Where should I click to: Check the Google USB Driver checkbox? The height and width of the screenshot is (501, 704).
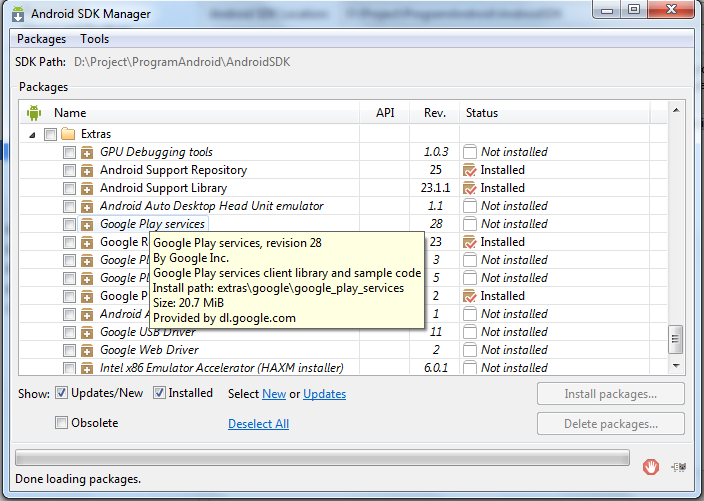tap(69, 333)
